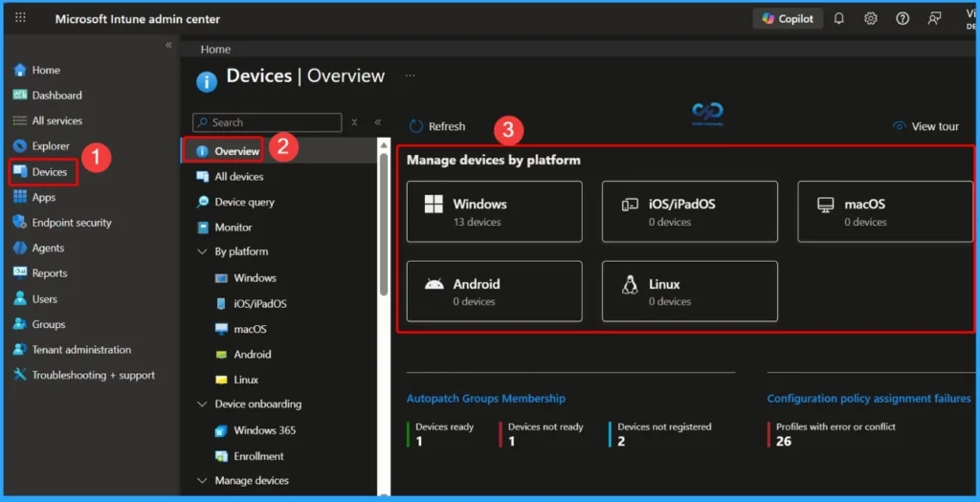The height and width of the screenshot is (502, 980).
Task: Open the notifications bell
Action: pos(838,19)
